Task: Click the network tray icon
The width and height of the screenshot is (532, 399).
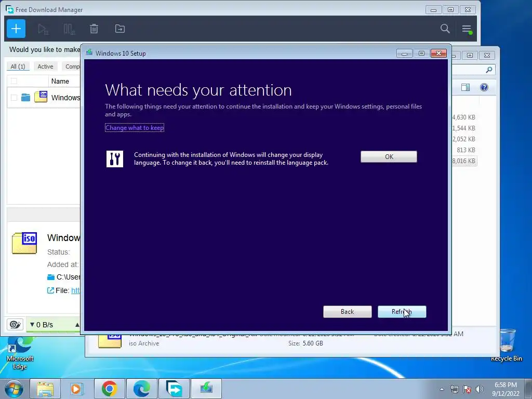Action: point(454,389)
